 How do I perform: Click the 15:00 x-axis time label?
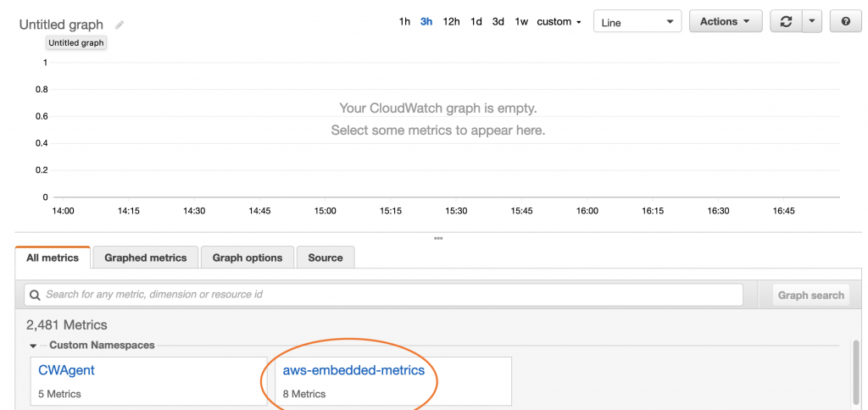click(325, 211)
